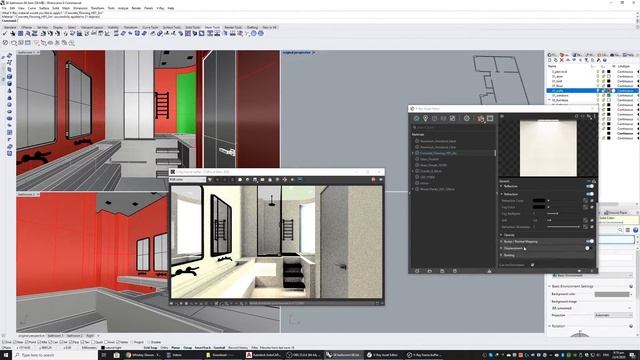
Task: Open the V-Ray menu
Action: [x=160, y=8]
